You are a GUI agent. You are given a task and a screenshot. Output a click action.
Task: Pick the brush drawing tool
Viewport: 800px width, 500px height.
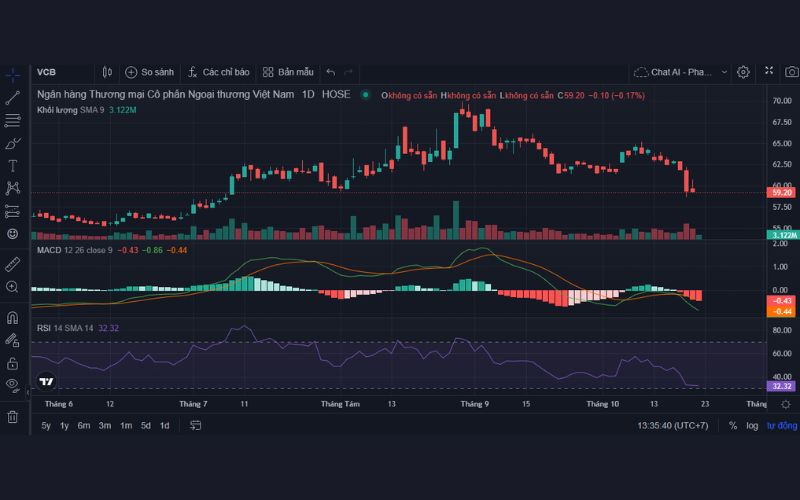13,143
